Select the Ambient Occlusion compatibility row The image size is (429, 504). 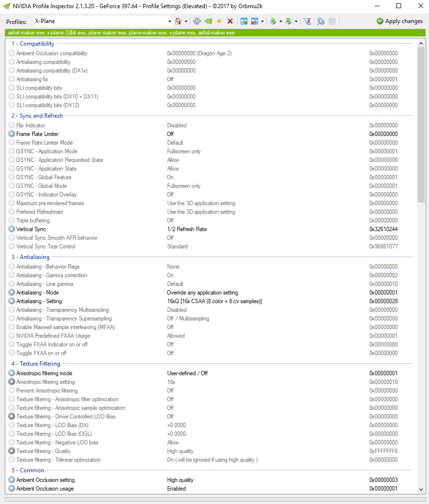point(211,53)
